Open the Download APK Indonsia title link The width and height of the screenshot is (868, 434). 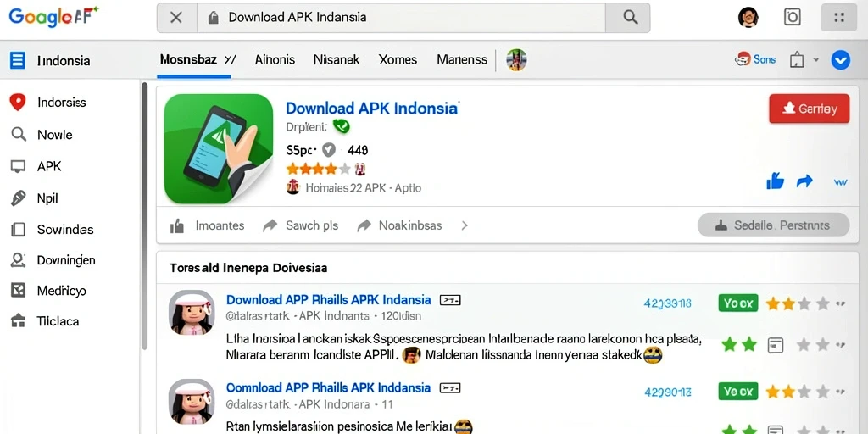372,108
